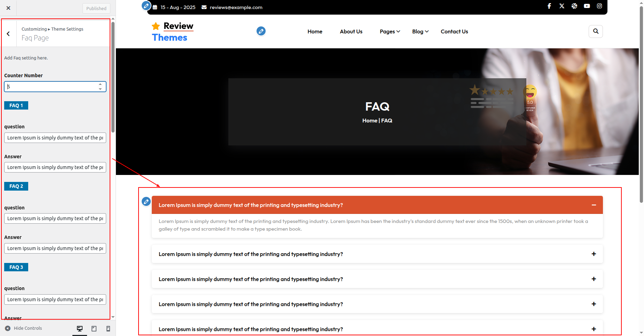Screen dimensions: 644x336
Task: Open Contact Us navigation link
Action: (454, 32)
